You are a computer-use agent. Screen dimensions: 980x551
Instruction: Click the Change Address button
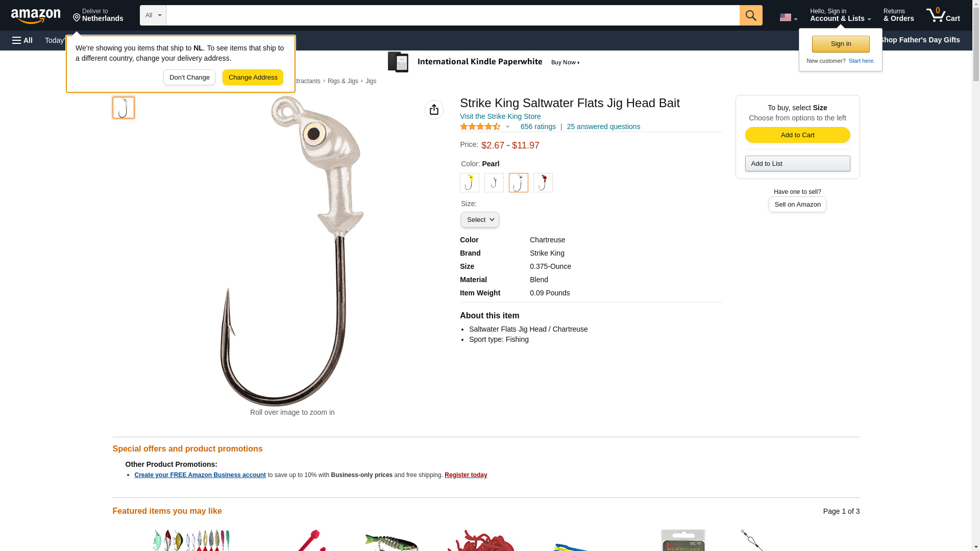(253, 78)
